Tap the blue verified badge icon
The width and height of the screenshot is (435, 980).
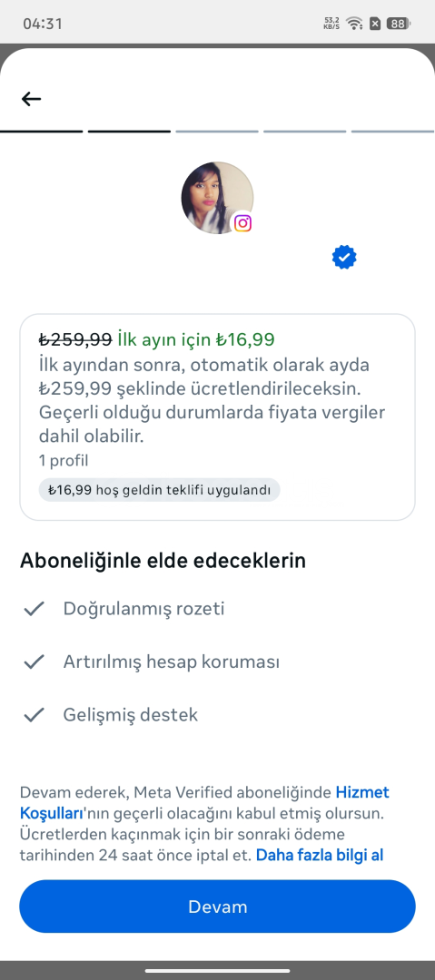344,257
